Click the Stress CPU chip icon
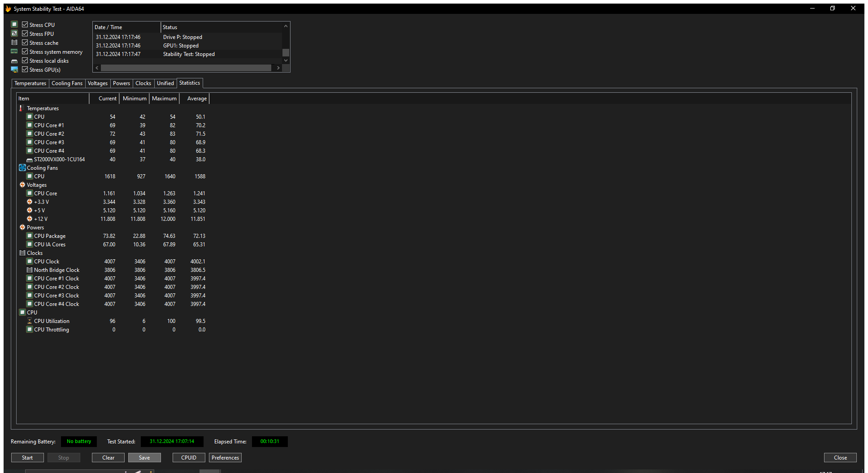868x473 pixels. (x=14, y=25)
